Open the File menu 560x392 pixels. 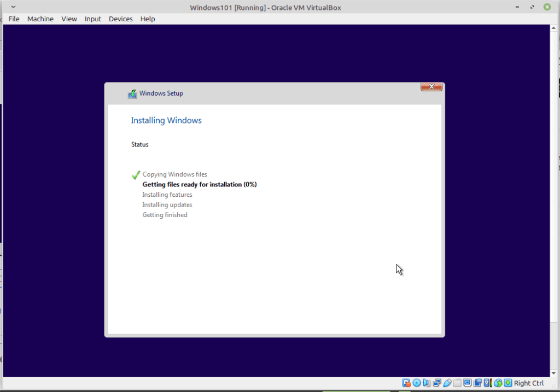coord(14,19)
